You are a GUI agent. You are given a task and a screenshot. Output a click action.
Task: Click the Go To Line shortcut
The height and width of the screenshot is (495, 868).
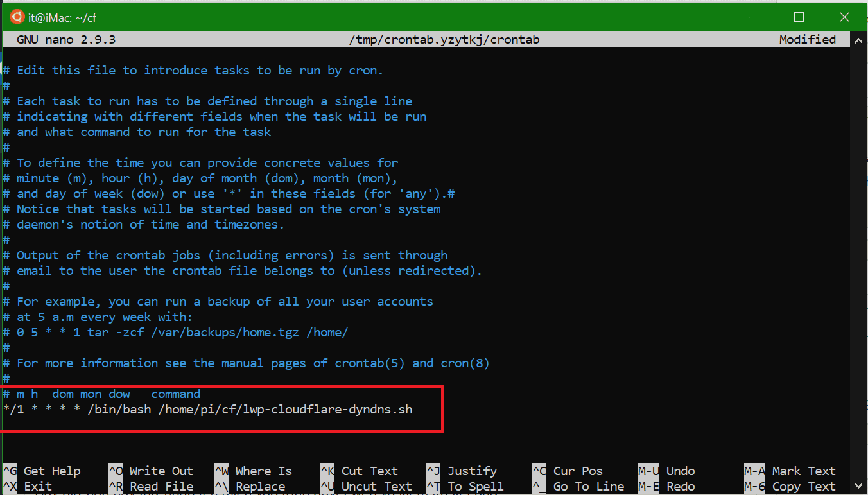(x=578, y=487)
